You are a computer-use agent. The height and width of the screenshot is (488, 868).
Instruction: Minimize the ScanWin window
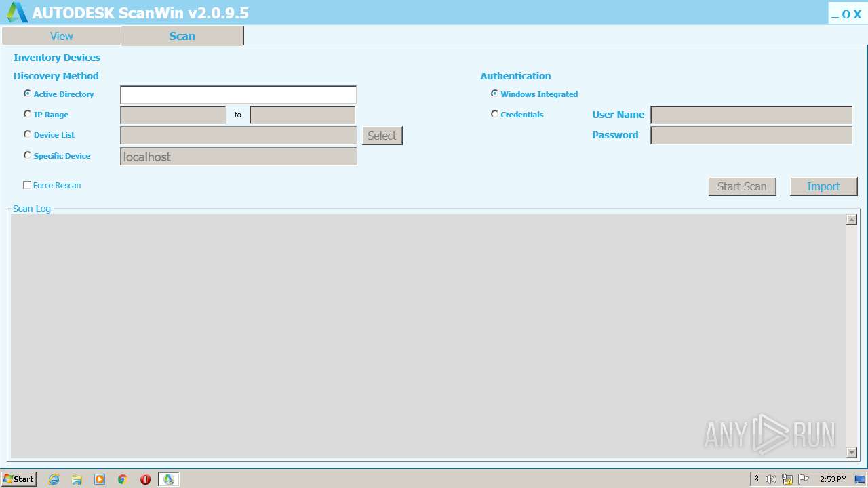[835, 14]
